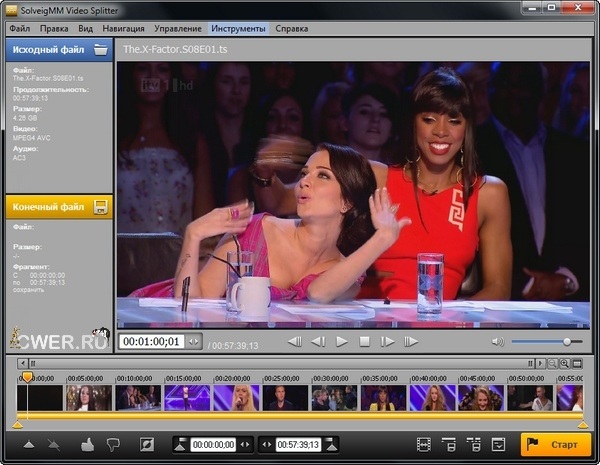Viewport: 600px width, 465px height.
Task: Click the Старт button
Action: [x=556, y=443]
